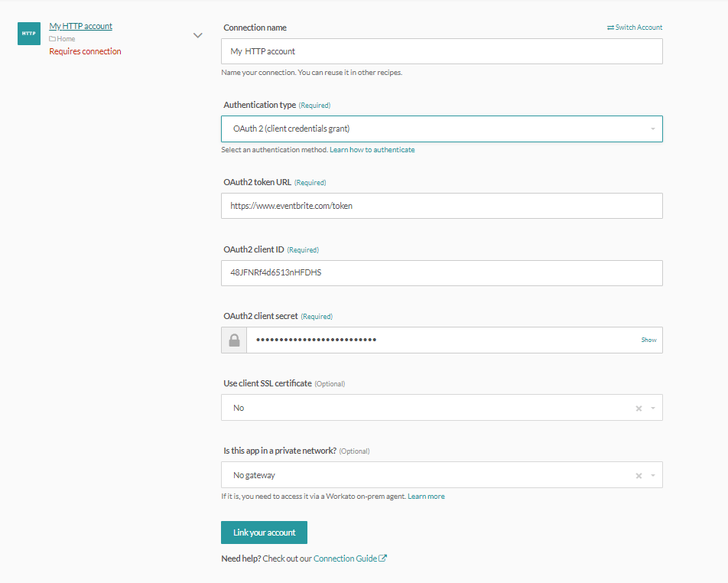Open the My HTTP account menu item
728x583 pixels.
(x=80, y=25)
